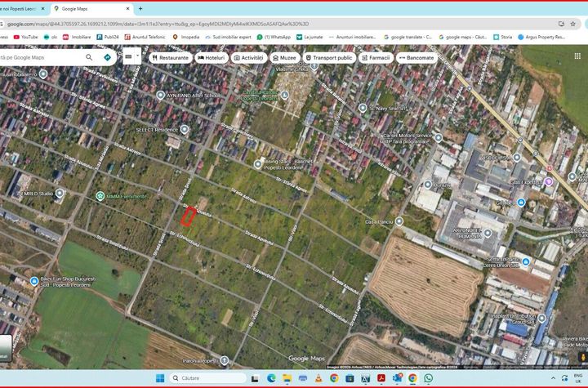Open the YouTube bookmark
Screen dimensions: 588x388
(25, 37)
